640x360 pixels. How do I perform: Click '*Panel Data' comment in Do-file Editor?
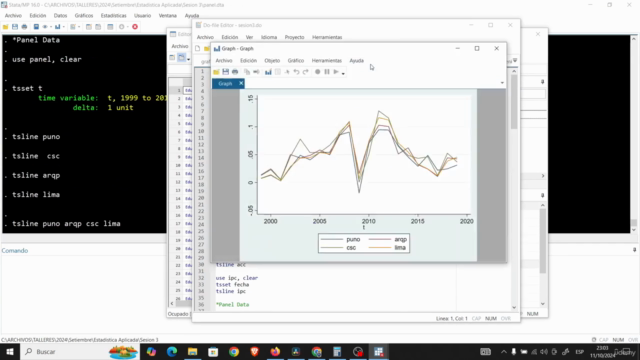(232, 304)
